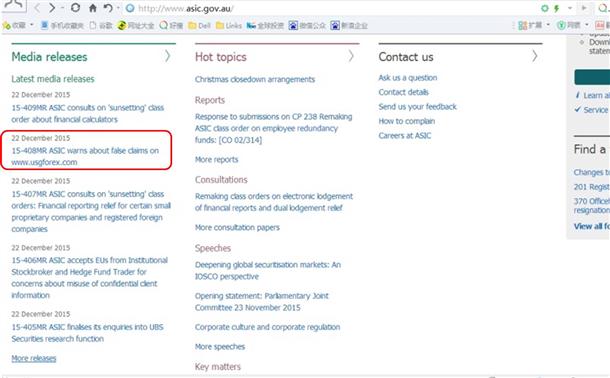Open the More releases link
This screenshot has width=610, height=378.
(x=34, y=358)
